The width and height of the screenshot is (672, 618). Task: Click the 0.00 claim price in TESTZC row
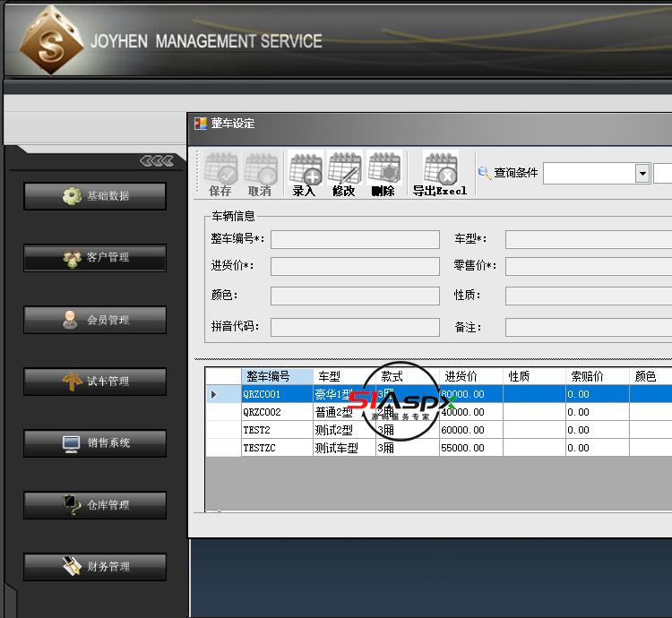tap(598, 448)
